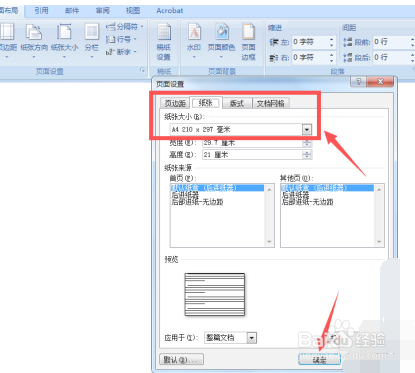Open the 版式 layout tab in the dialog

point(237,103)
